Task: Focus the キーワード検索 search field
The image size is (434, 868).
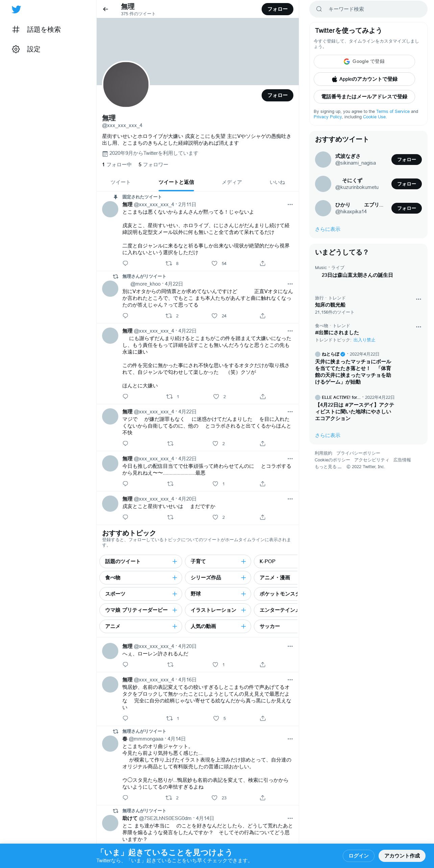Action: click(368, 9)
